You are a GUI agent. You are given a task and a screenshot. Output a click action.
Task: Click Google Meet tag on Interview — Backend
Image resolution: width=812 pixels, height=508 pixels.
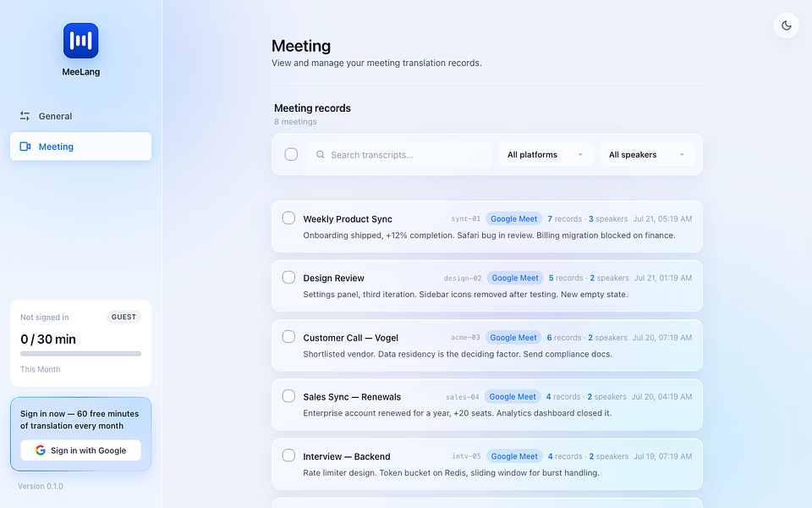point(514,456)
